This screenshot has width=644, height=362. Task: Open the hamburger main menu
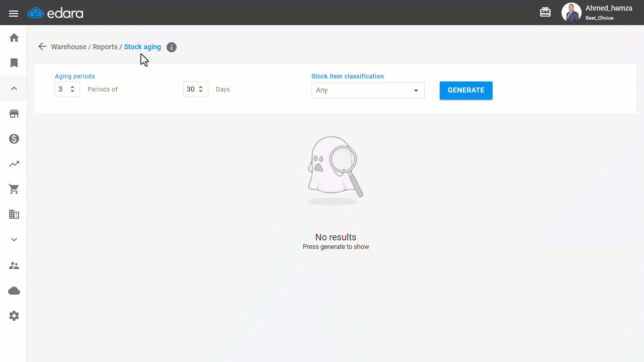(x=14, y=14)
